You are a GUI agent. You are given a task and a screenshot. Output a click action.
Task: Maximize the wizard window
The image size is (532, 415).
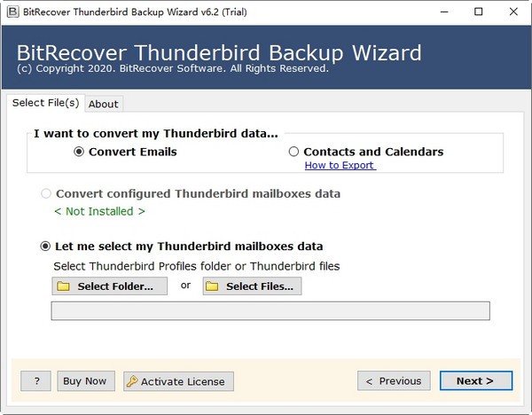(479, 12)
